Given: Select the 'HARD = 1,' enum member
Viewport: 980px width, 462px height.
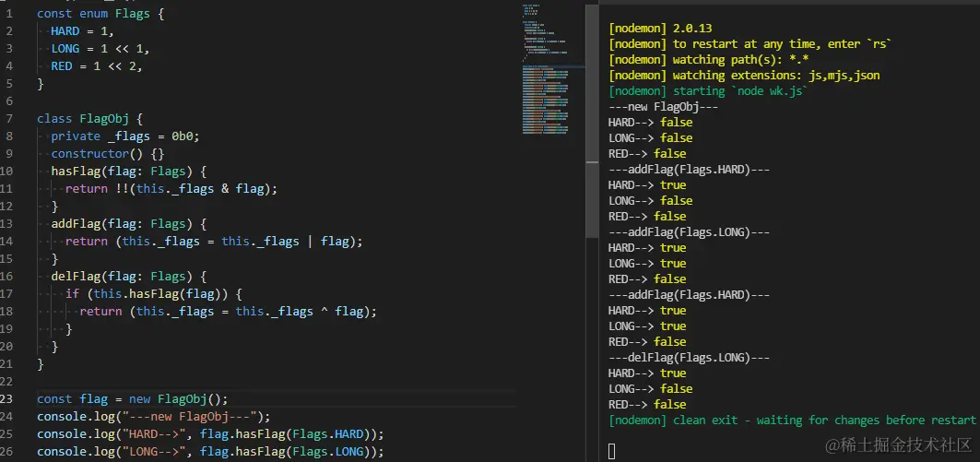Looking at the screenshot, I should coord(82,30).
